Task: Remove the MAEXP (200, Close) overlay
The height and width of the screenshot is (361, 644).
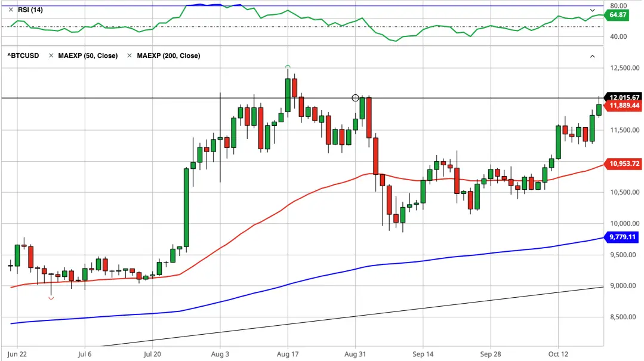Action: coord(130,55)
